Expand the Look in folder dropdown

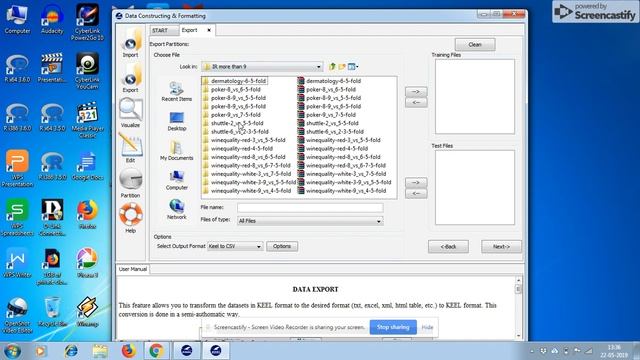[318, 67]
